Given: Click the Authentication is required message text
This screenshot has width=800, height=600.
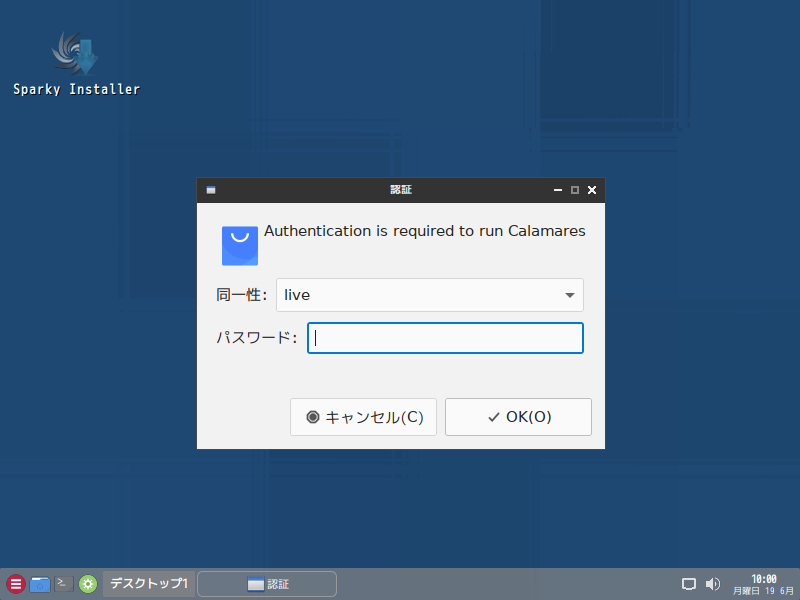Looking at the screenshot, I should (x=424, y=231).
